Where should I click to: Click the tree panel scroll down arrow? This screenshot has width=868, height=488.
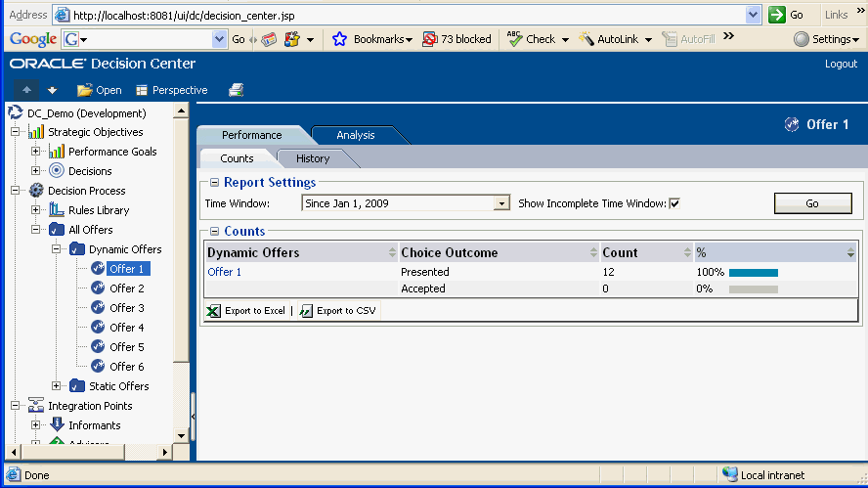coord(181,435)
